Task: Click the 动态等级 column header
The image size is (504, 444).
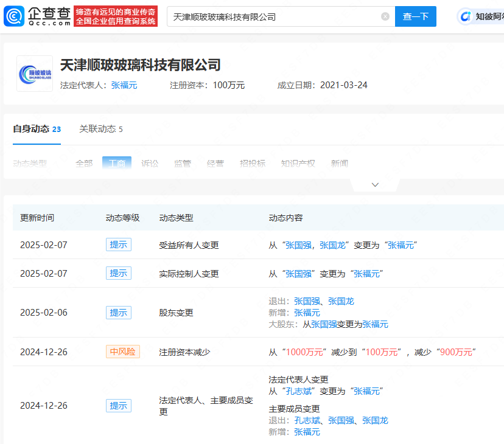Action: (122, 218)
